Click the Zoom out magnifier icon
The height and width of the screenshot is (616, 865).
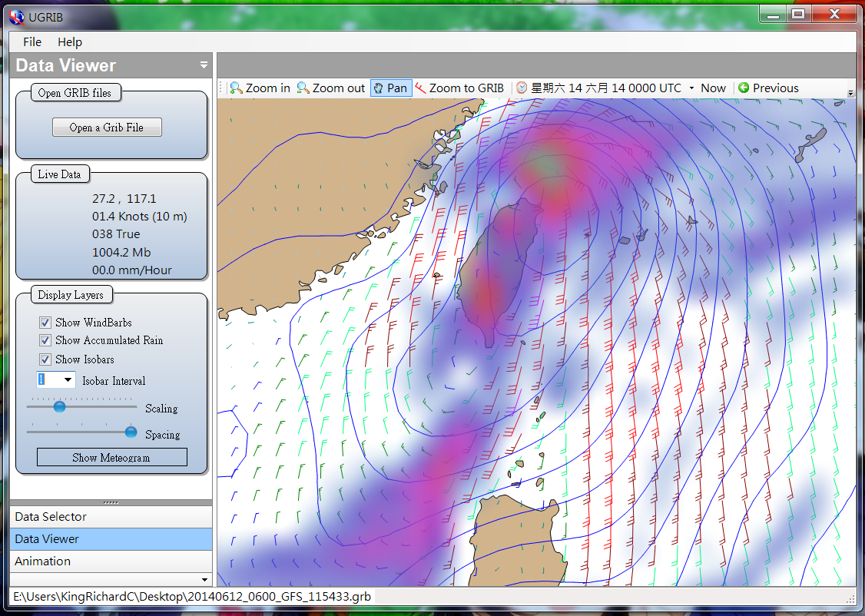[x=303, y=88]
